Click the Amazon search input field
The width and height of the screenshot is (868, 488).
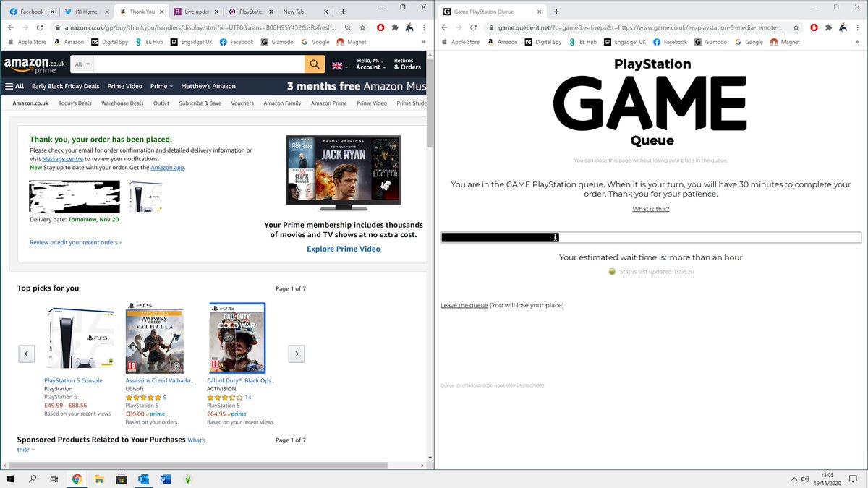[200, 65]
